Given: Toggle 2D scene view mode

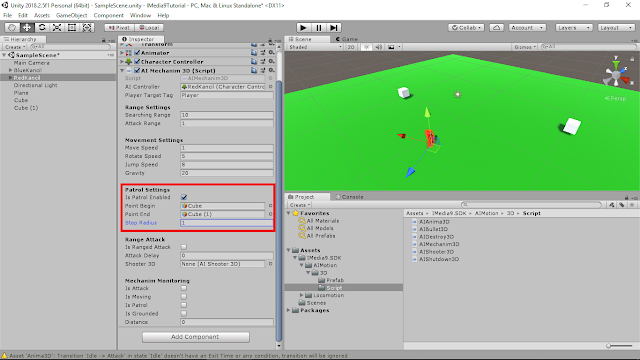Looking at the screenshot, I should click(351, 47).
